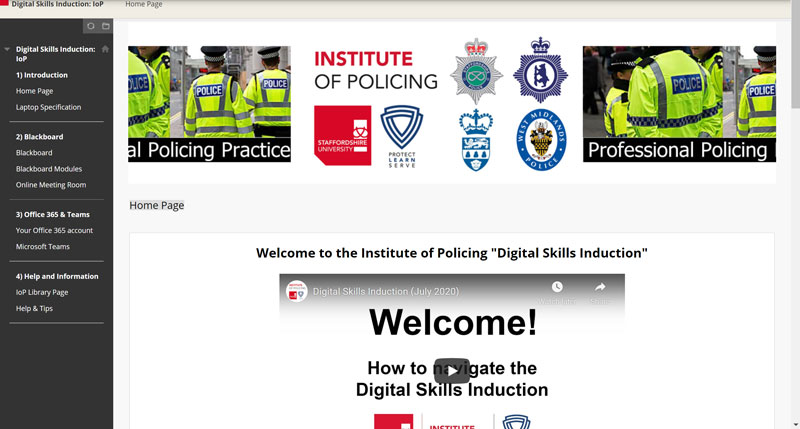Play the Digital Skills Induction video

pos(452,371)
